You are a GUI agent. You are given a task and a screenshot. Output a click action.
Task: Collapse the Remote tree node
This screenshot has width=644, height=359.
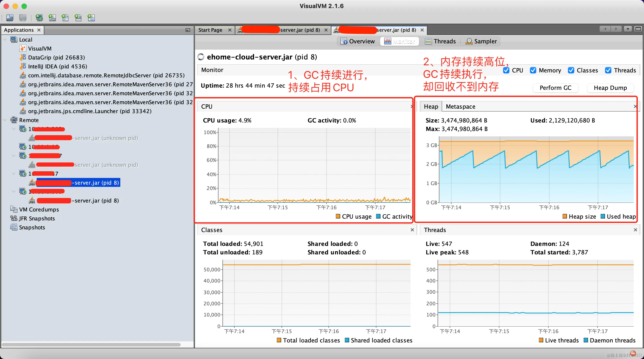click(x=5, y=120)
